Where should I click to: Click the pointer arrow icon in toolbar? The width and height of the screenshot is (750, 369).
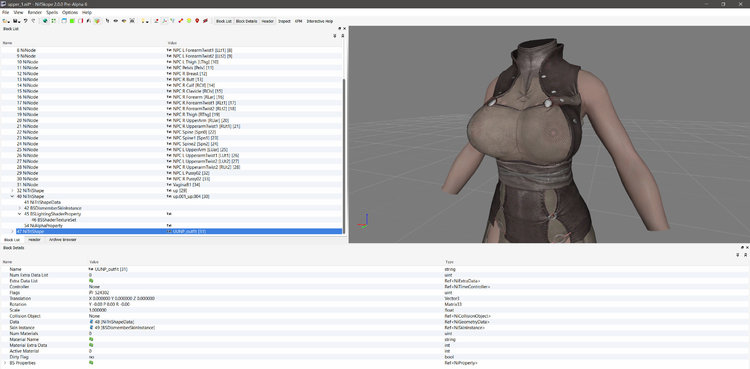(107, 21)
